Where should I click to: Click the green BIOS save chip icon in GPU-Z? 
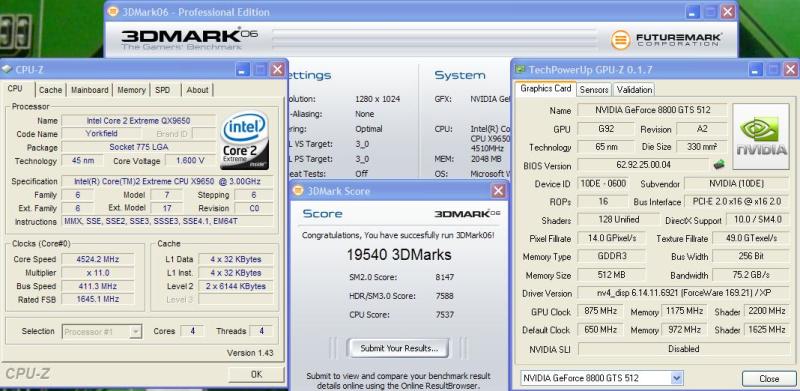[719, 165]
